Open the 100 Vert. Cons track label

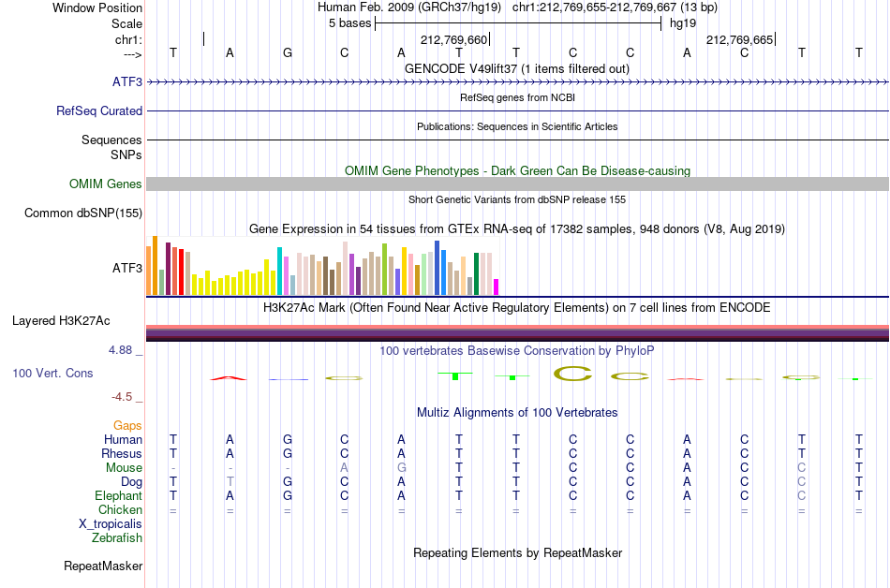(x=52, y=373)
